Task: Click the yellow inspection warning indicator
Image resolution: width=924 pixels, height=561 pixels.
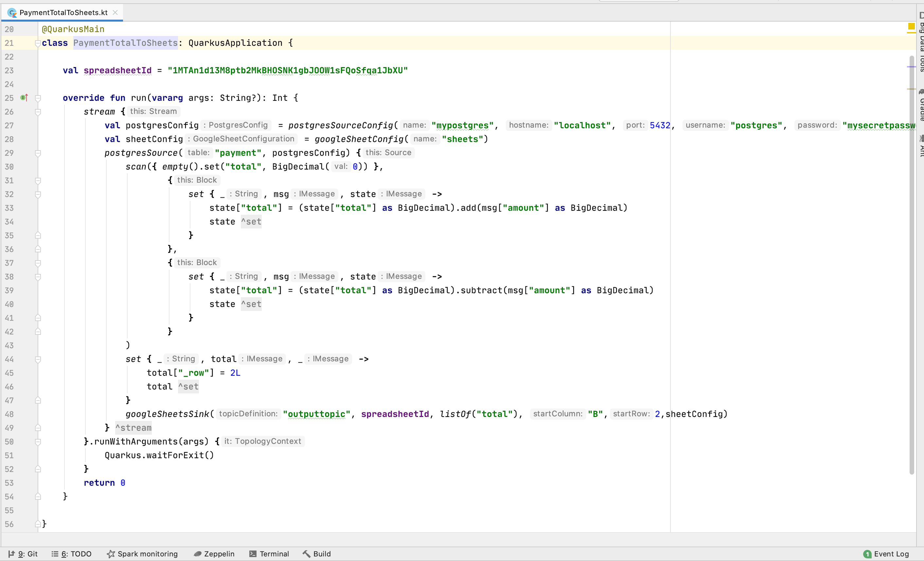Action: pos(911,26)
